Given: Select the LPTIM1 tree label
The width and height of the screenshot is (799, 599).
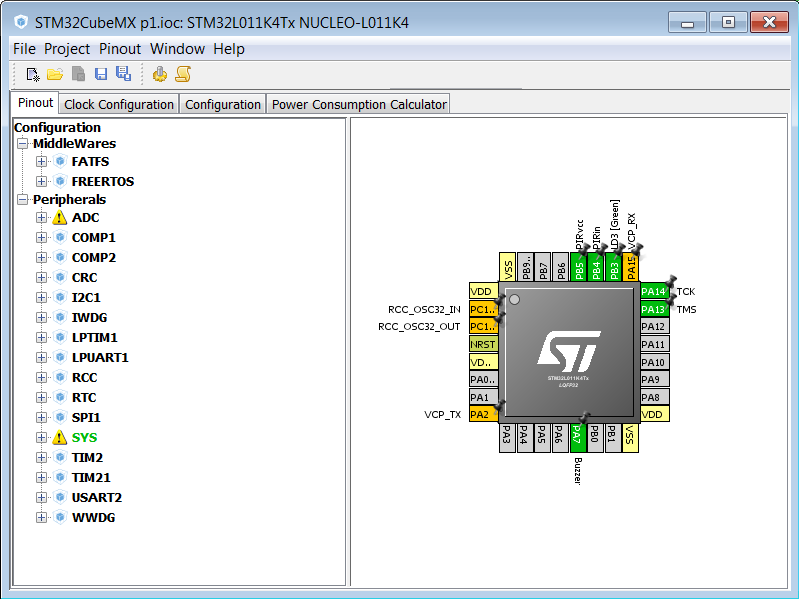Looking at the screenshot, I should coord(95,338).
